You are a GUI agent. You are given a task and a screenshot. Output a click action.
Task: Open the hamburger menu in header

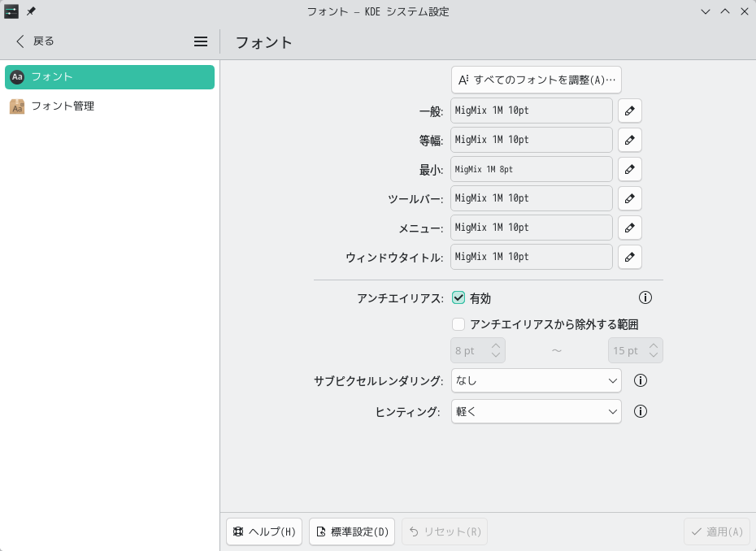pyautogui.click(x=201, y=41)
